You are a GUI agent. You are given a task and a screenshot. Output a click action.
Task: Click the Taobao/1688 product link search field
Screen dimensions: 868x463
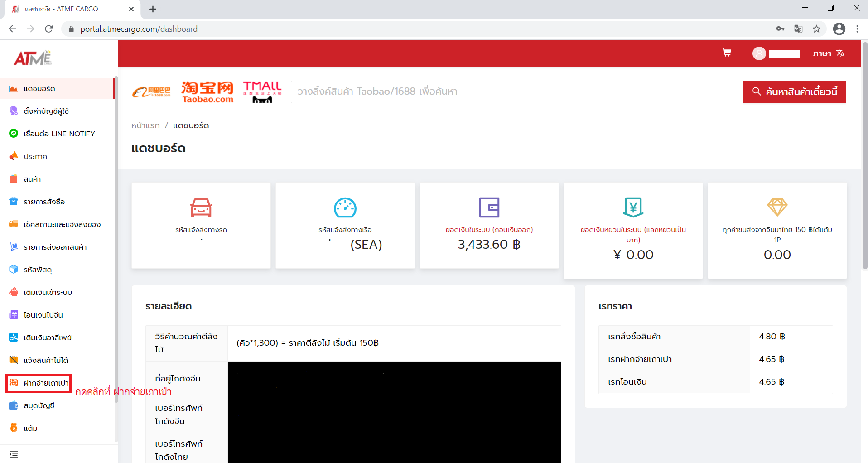click(x=516, y=92)
